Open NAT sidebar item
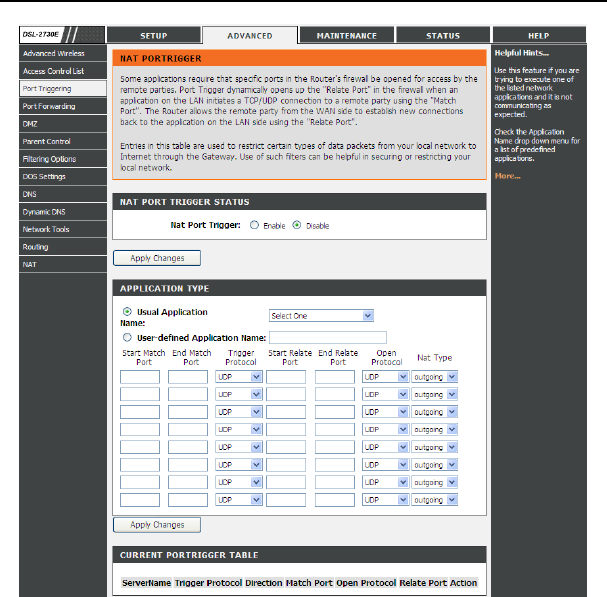 tap(63, 264)
